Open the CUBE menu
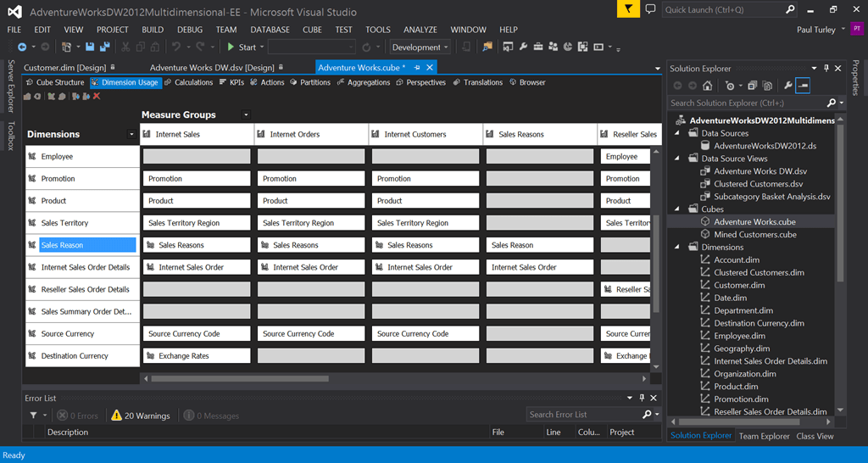 (x=312, y=30)
